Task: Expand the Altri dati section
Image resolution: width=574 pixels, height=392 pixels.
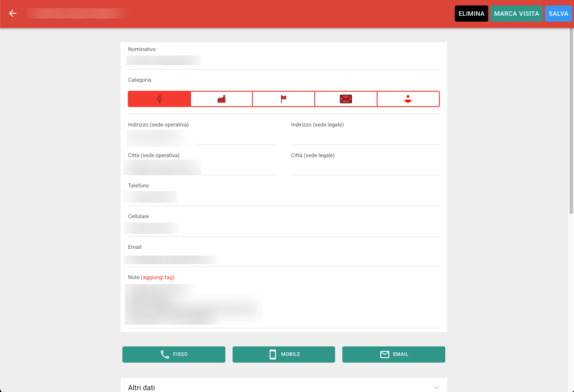Action: pyautogui.click(x=284, y=387)
